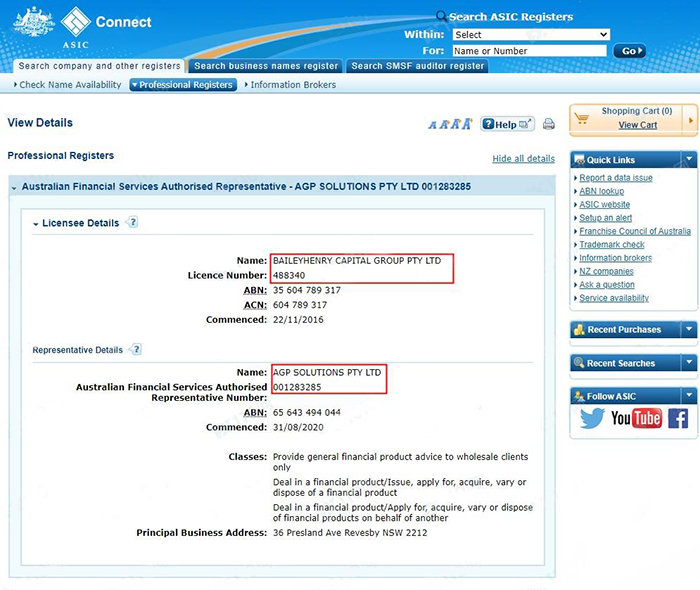Click the Representative Details help question icon
This screenshot has width=700, height=590.
point(136,349)
